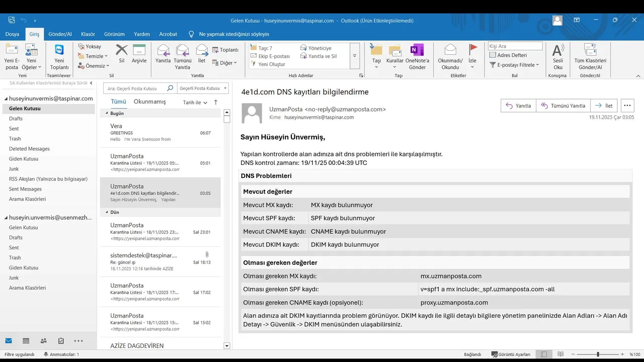The image size is (644, 362).
Task: Open the Yardım tab
Action: coord(142,34)
